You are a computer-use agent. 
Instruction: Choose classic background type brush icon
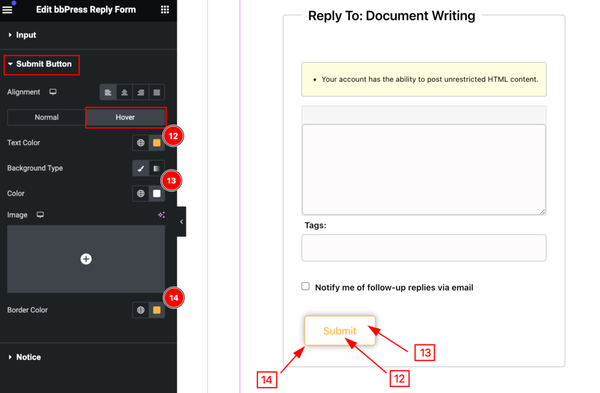coord(141,168)
